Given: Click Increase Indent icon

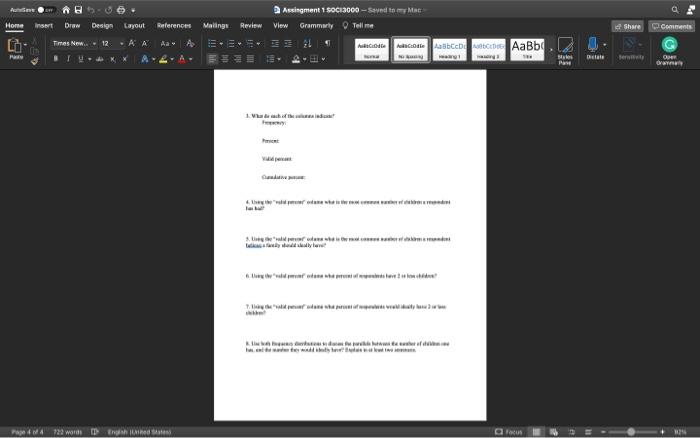Looking at the screenshot, I should coord(288,43).
